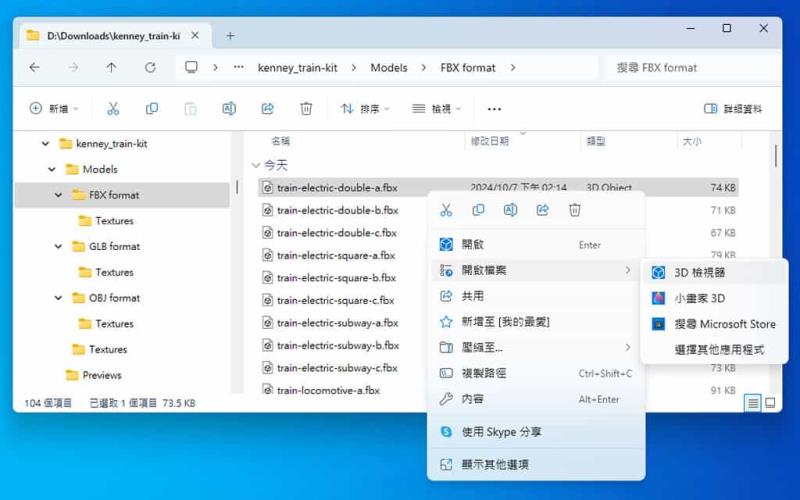Click Models in the address breadcrumb
Screen dimensions: 800x500
pos(389,67)
